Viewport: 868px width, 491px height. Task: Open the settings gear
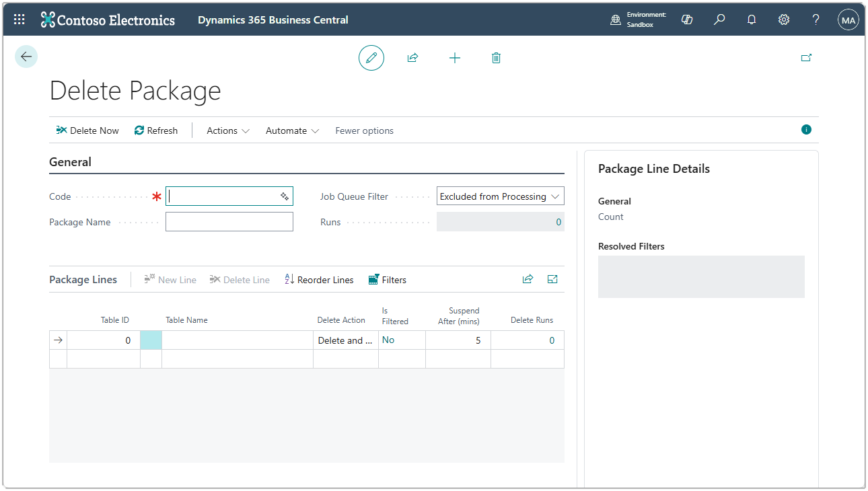pos(784,20)
